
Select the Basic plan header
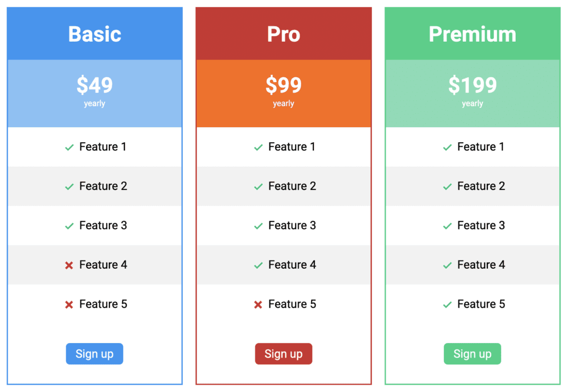pos(94,33)
